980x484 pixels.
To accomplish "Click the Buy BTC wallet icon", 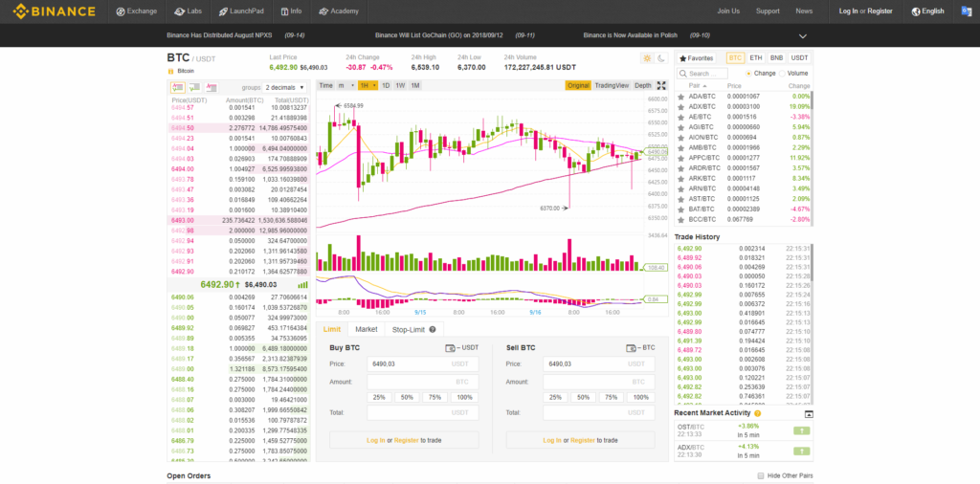I will tap(450, 348).
